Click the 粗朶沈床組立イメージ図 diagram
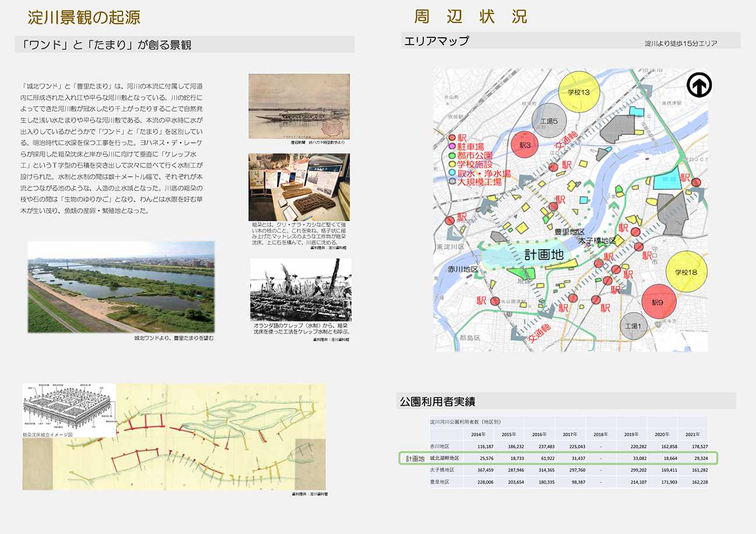 (69, 407)
